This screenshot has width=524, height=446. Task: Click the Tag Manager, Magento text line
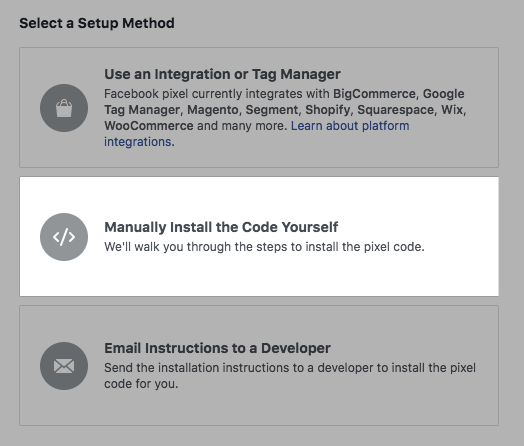coord(171,110)
